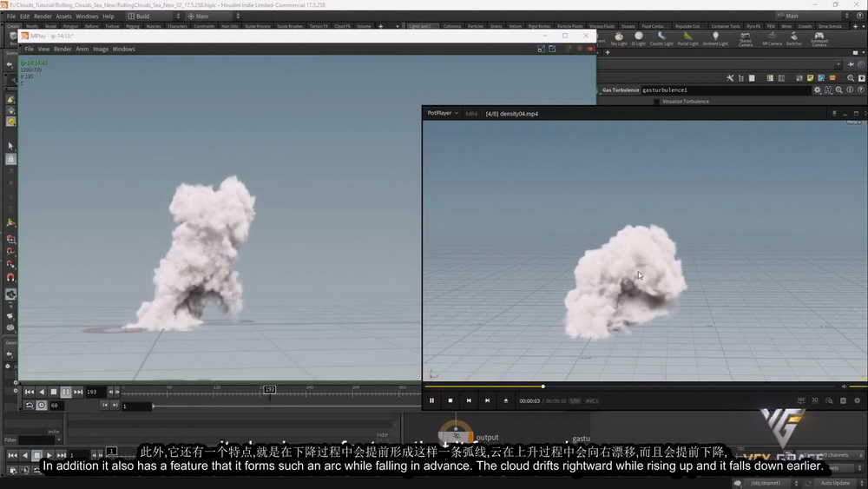Image resolution: width=868 pixels, height=489 pixels.
Task: Add a new shelf tab with plus icon
Action: (x=380, y=26)
